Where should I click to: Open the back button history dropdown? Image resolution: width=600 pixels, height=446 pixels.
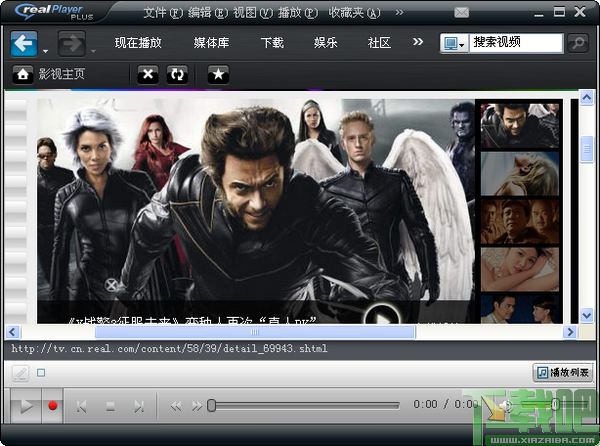tap(45, 51)
